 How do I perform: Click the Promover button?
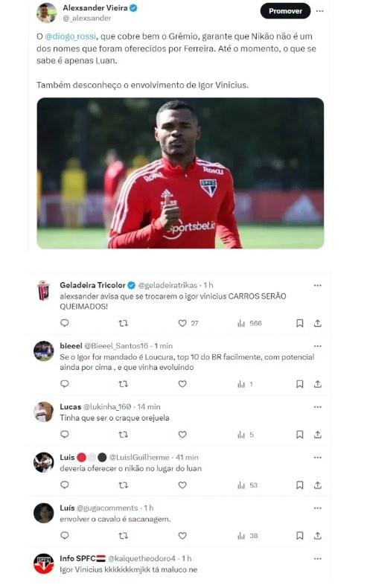pos(285,11)
